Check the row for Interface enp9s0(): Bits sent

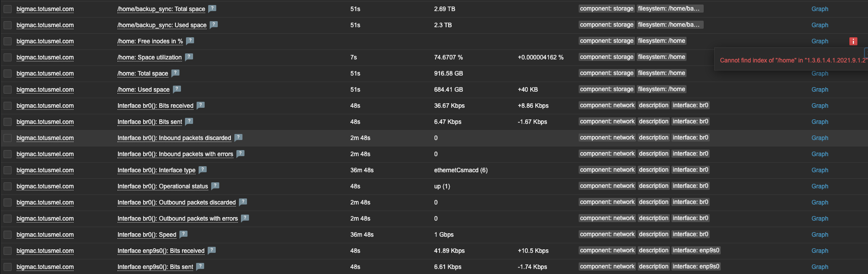tap(8, 267)
